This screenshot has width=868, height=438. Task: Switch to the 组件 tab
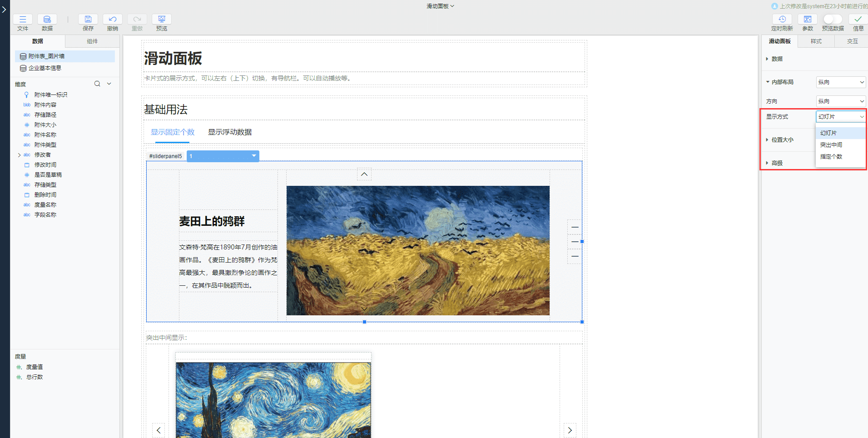coord(92,41)
